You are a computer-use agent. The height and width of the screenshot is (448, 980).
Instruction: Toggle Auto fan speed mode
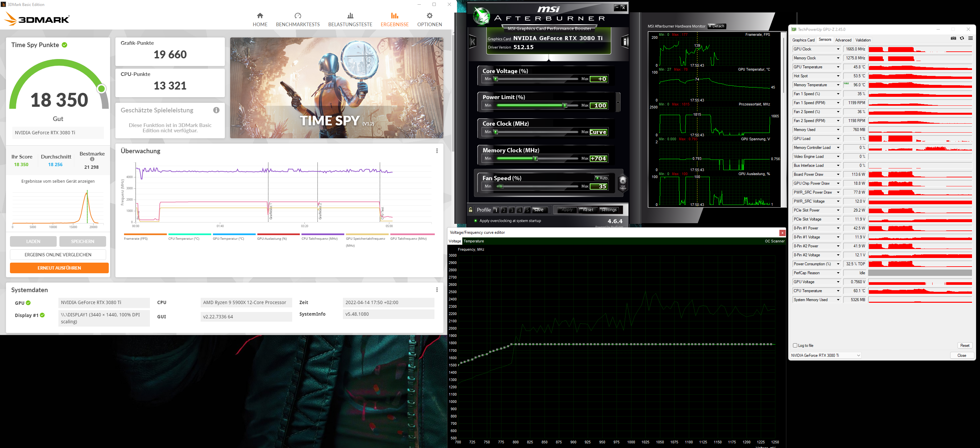[x=602, y=178]
